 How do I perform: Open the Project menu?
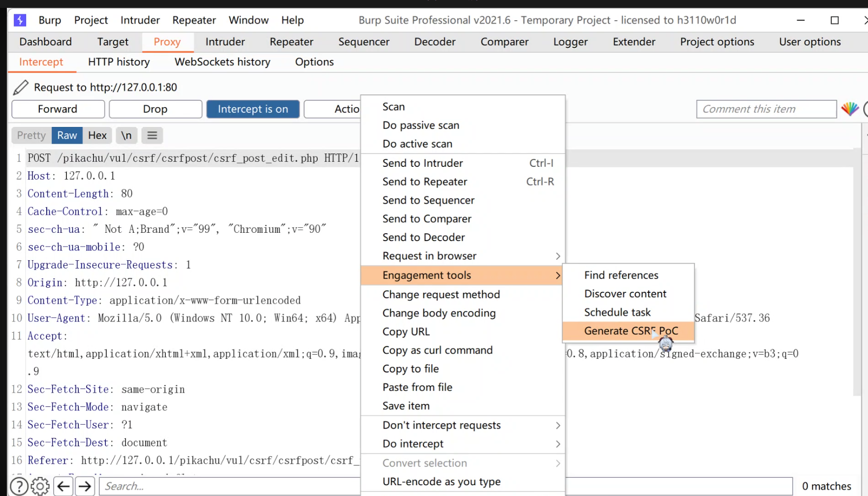(x=91, y=20)
